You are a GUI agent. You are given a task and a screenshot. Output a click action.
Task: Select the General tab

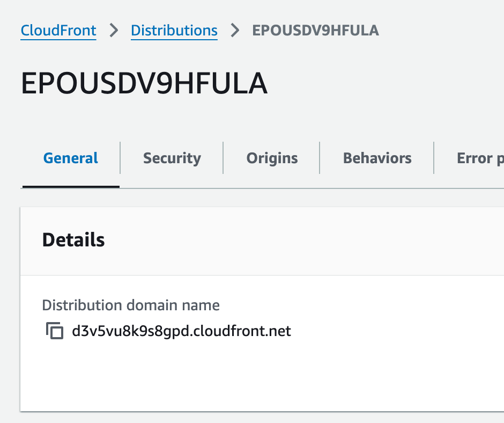tap(71, 158)
